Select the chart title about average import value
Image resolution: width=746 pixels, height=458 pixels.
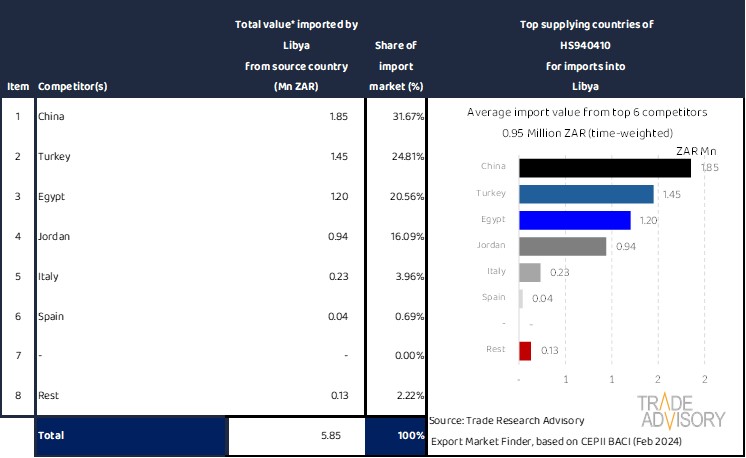(586, 113)
